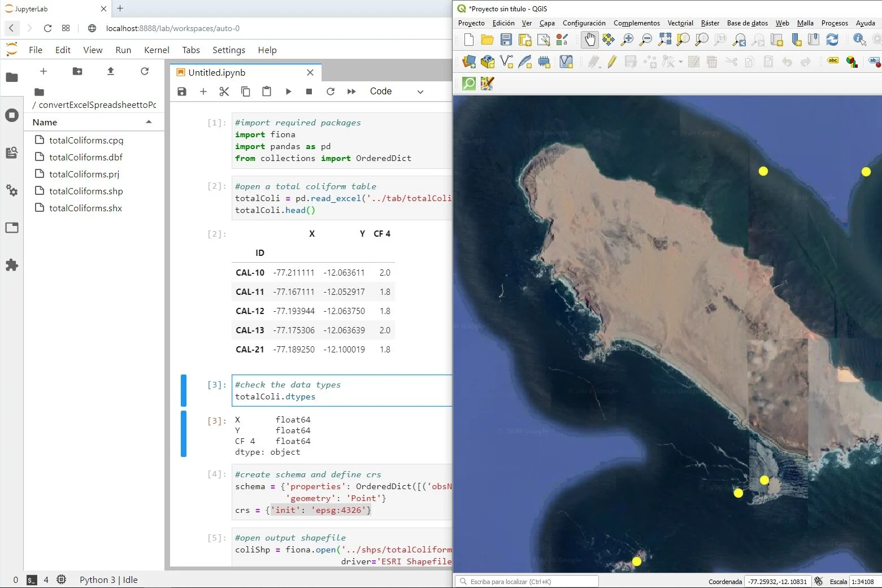Zoom in on the QGIS map canvas
The height and width of the screenshot is (588, 882).
point(627,40)
